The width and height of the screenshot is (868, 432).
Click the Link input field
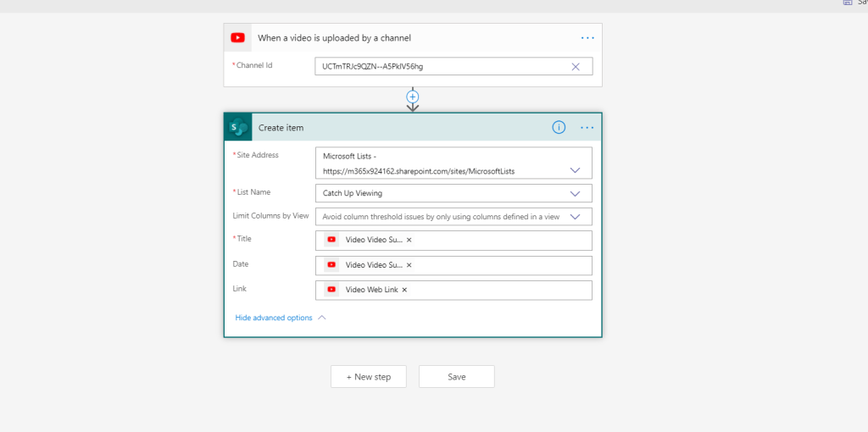point(500,290)
